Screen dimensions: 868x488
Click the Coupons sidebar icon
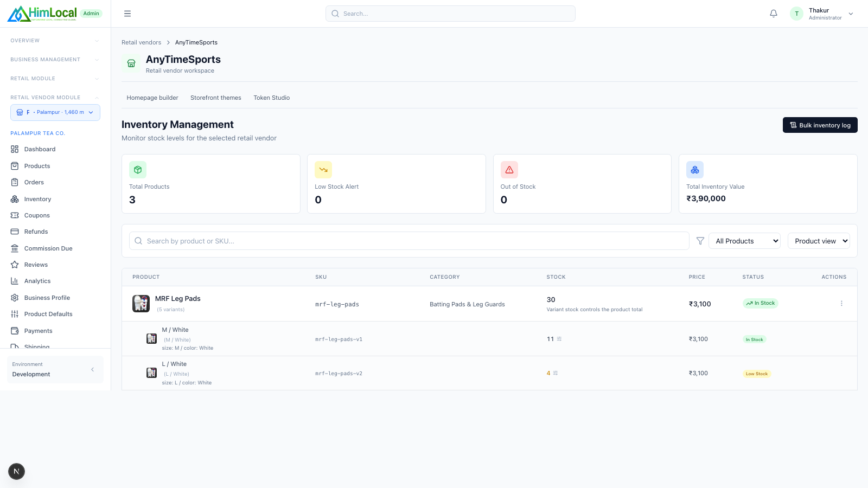pyautogui.click(x=15, y=215)
